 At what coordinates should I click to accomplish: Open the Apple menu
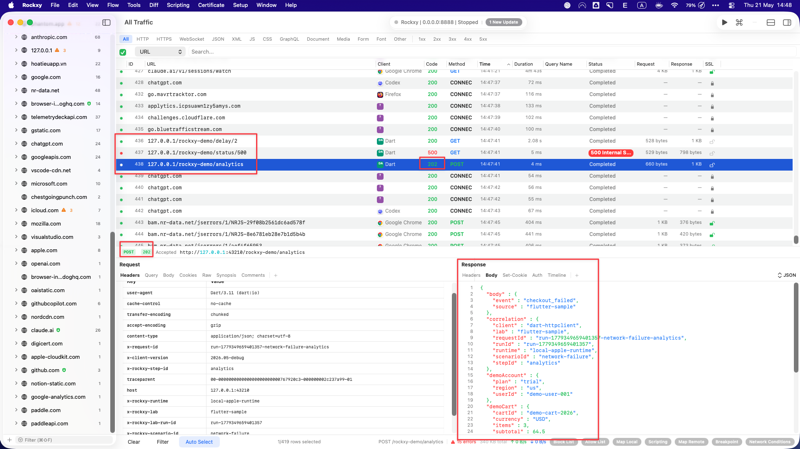(11, 5)
